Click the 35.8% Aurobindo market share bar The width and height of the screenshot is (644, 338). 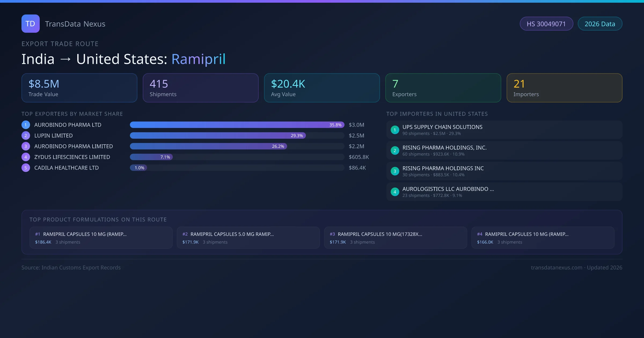237,125
